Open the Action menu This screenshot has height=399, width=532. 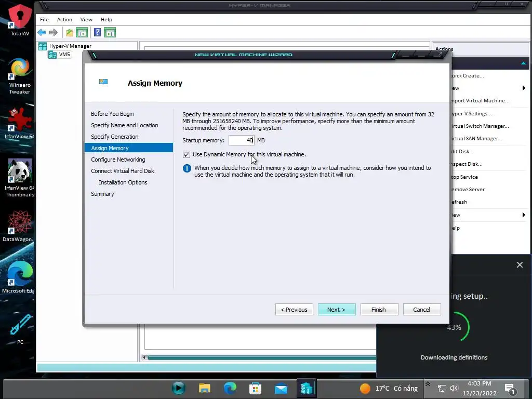pos(64,20)
